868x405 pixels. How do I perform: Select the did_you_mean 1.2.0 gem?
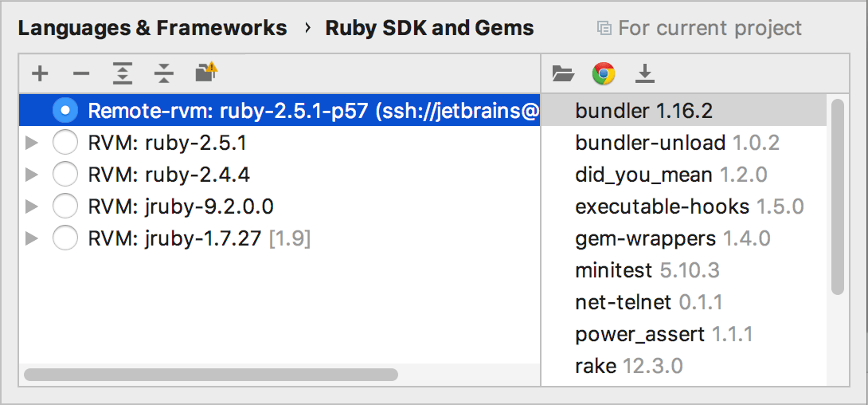684,175
